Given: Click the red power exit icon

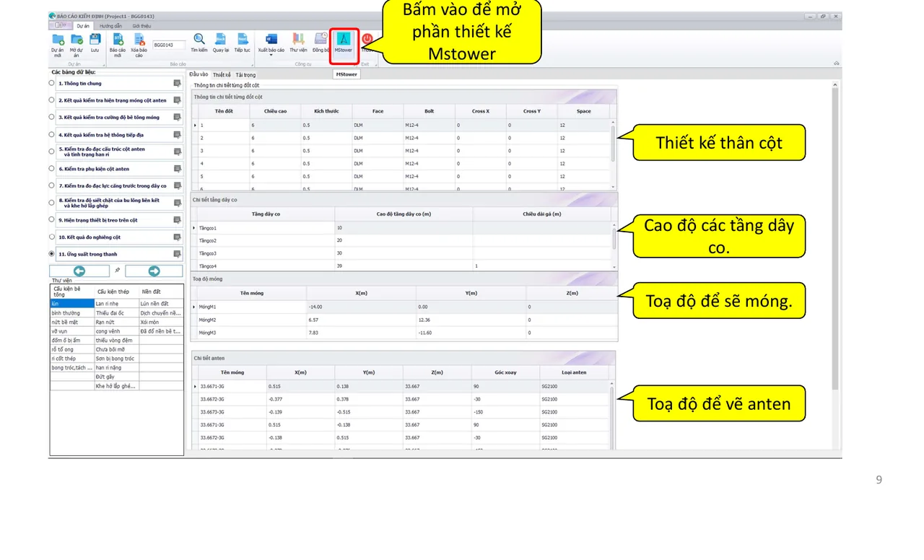Looking at the screenshot, I should coord(367,39).
